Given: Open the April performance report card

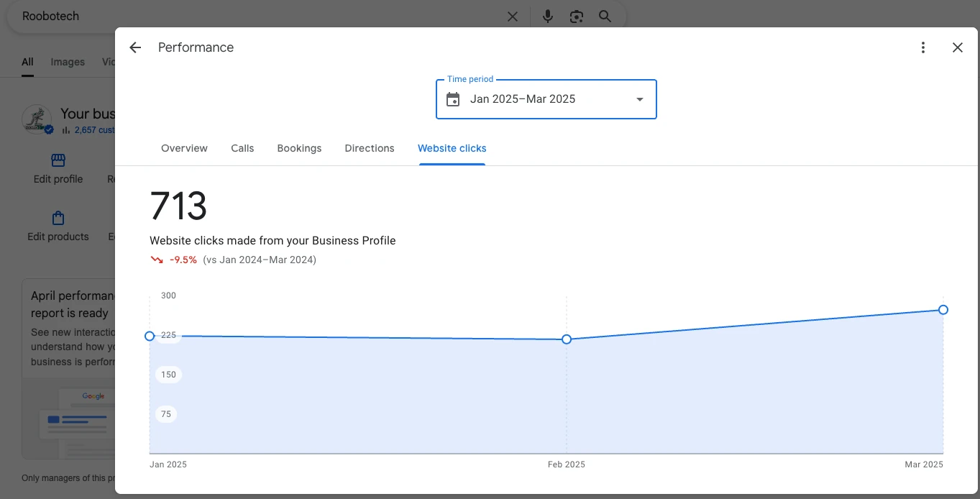Looking at the screenshot, I should coord(68,369).
